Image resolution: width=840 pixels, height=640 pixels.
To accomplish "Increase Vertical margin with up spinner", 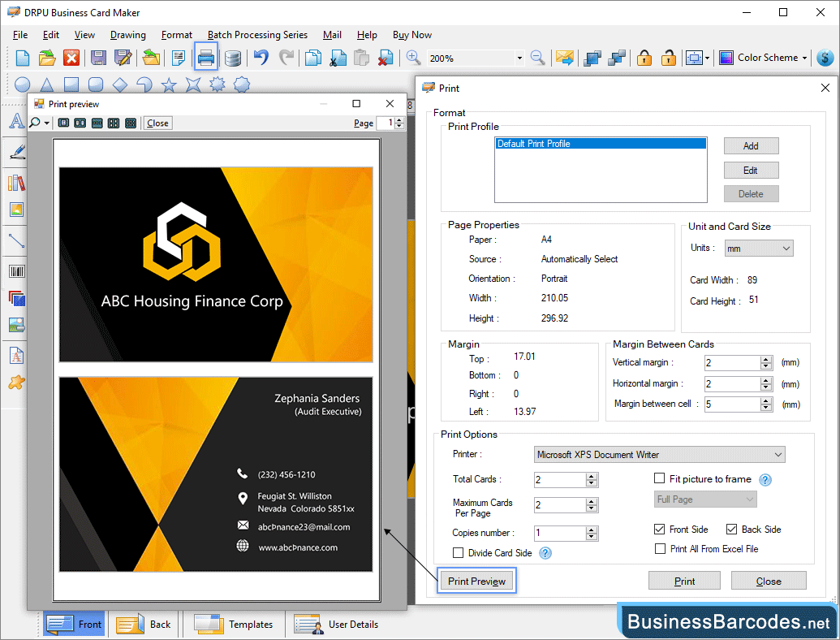I will point(766,359).
